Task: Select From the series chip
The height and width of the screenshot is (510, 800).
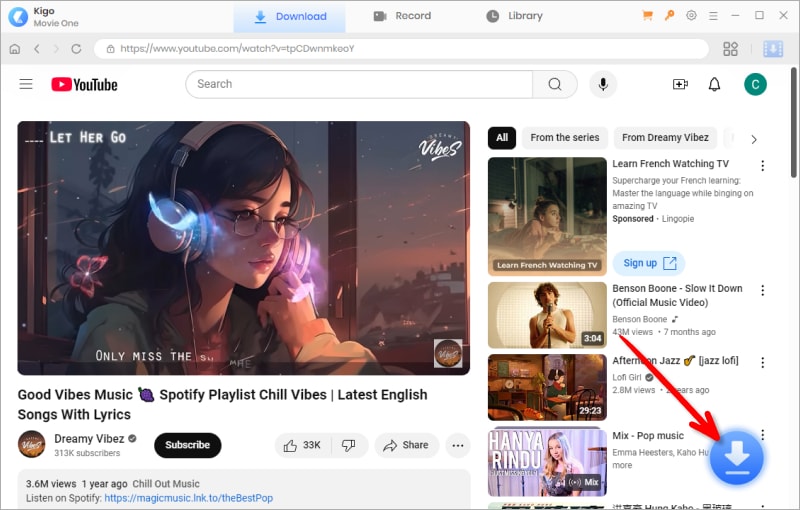Action: (565, 138)
